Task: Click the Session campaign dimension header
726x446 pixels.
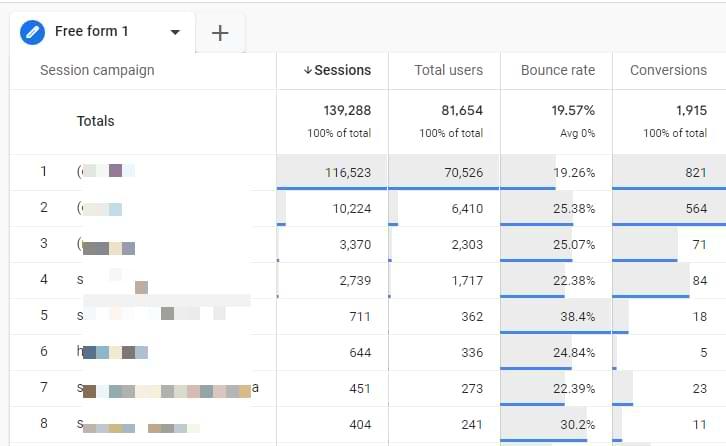Action: (x=97, y=70)
